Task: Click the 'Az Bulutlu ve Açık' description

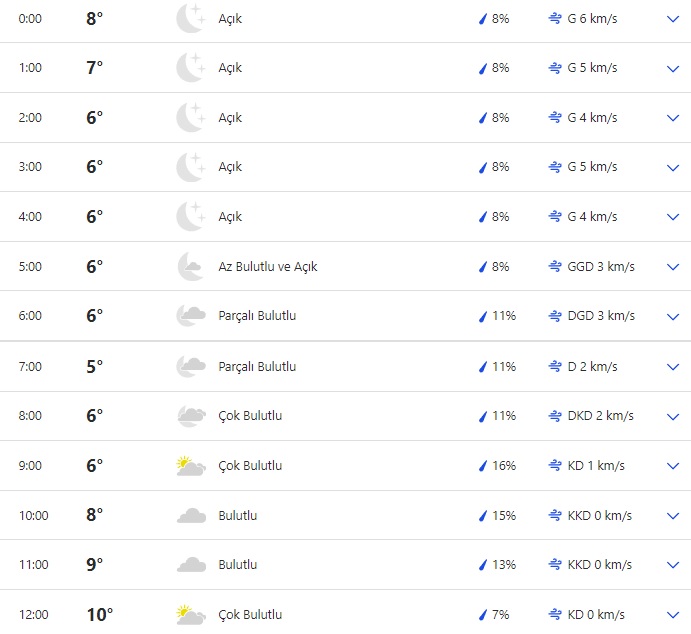Action: 268,267
